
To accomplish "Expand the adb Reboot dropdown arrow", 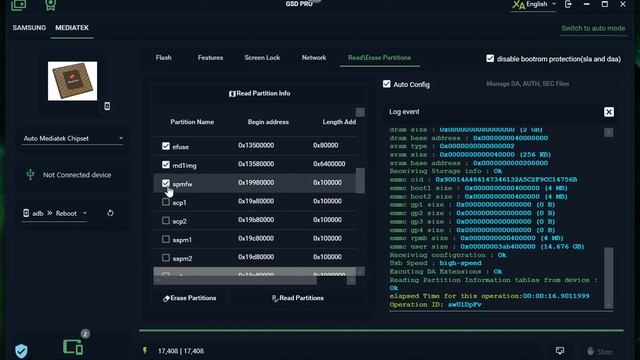I will (84, 213).
